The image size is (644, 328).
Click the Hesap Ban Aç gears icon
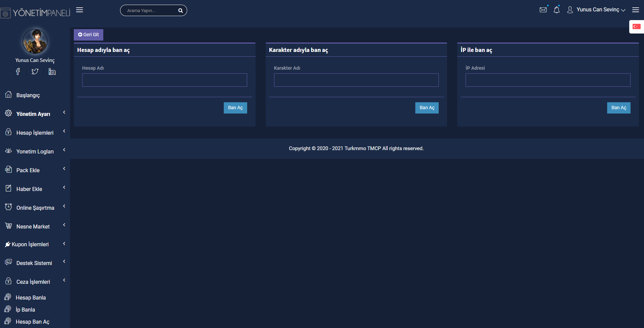coord(8,321)
